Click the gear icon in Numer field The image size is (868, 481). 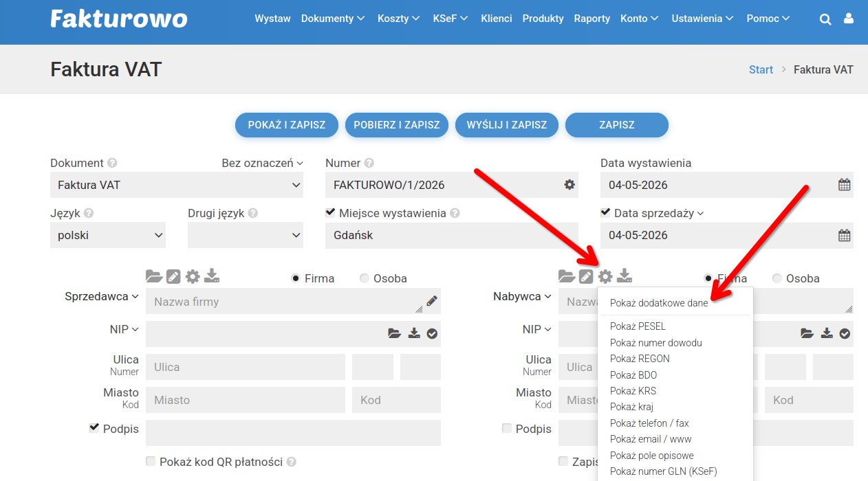pyautogui.click(x=569, y=184)
